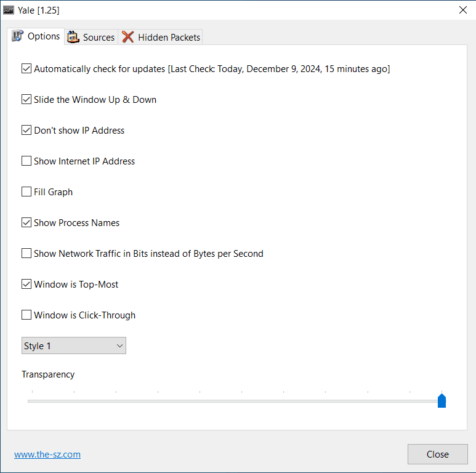Check the Fill Graph option
Screen dimensions: 476x473
pyautogui.click(x=26, y=192)
